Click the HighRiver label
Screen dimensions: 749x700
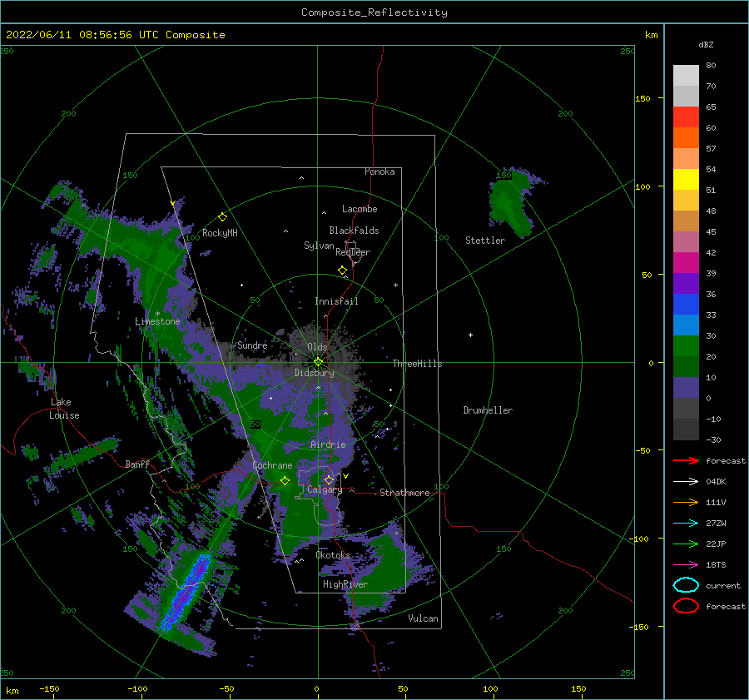tap(345, 584)
